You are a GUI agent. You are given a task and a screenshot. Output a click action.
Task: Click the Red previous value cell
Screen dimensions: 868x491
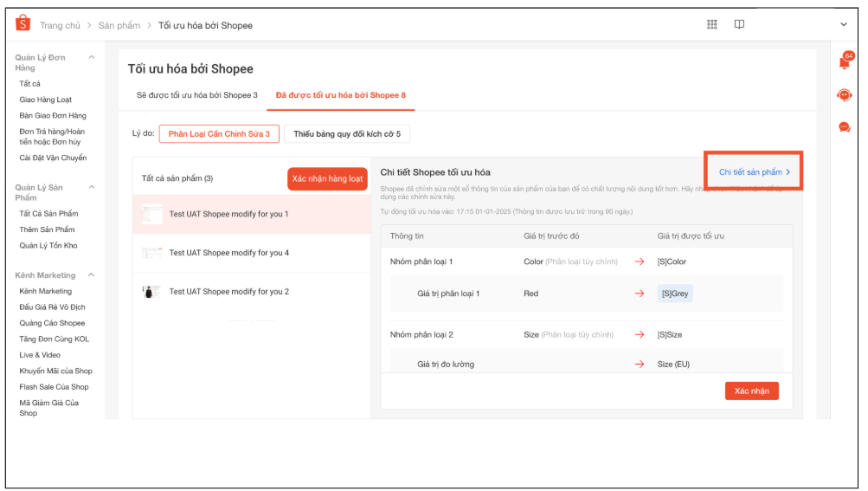coord(530,294)
